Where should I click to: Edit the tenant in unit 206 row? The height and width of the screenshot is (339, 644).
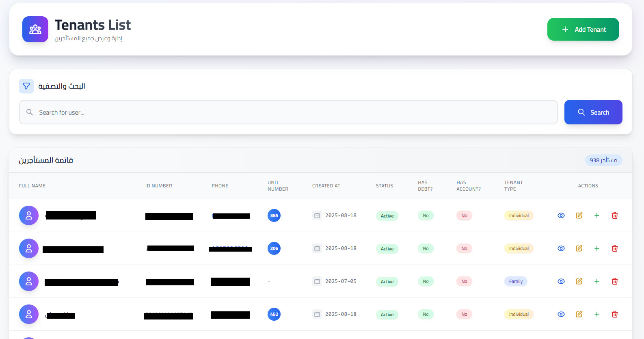point(579,248)
